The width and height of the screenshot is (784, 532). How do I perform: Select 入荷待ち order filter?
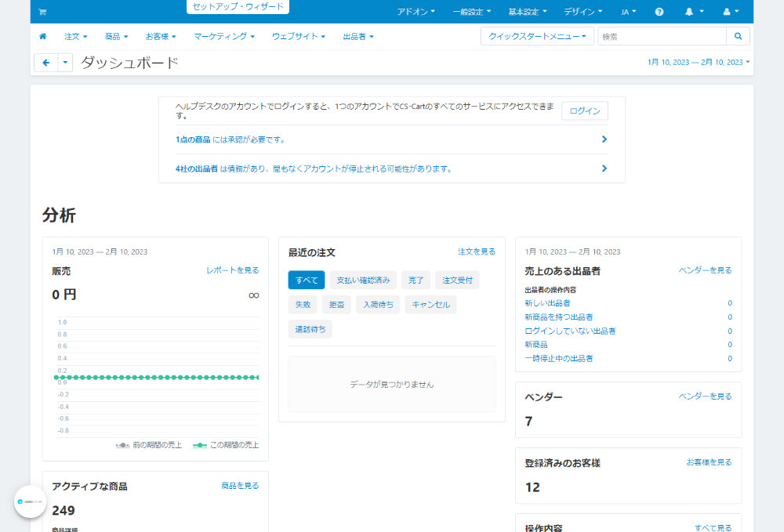coord(378,304)
